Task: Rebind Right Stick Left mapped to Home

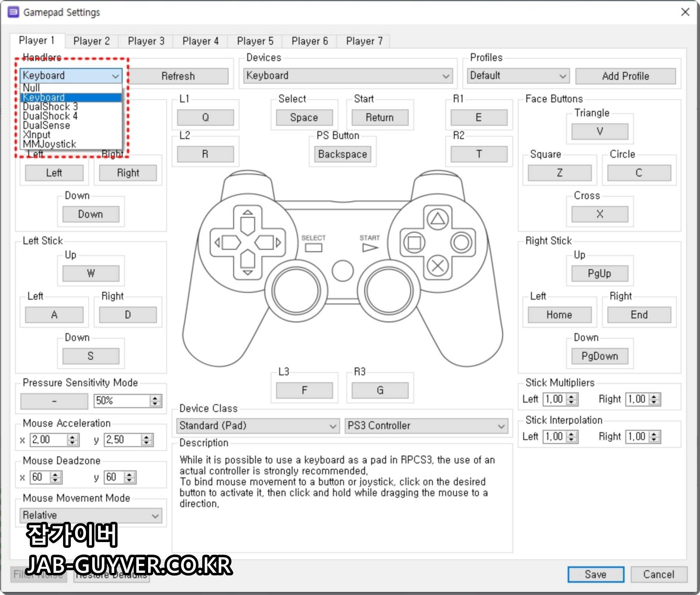Action: point(560,315)
